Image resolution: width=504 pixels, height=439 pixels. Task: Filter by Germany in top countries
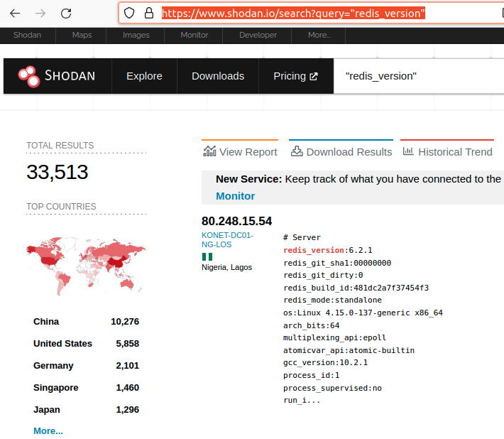coord(53,366)
